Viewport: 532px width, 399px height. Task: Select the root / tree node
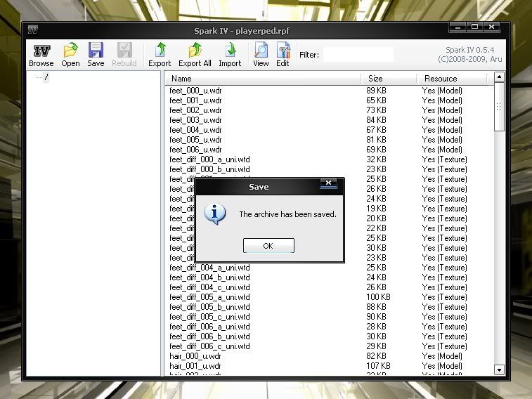click(46, 77)
